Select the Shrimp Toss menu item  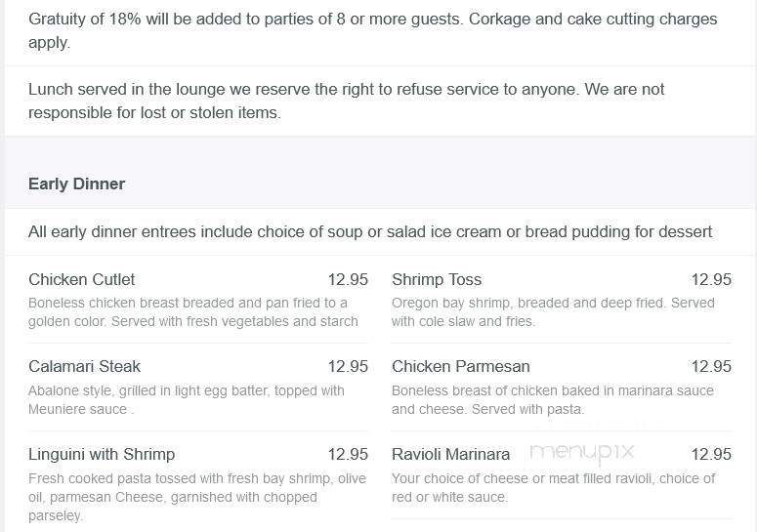[437, 280]
